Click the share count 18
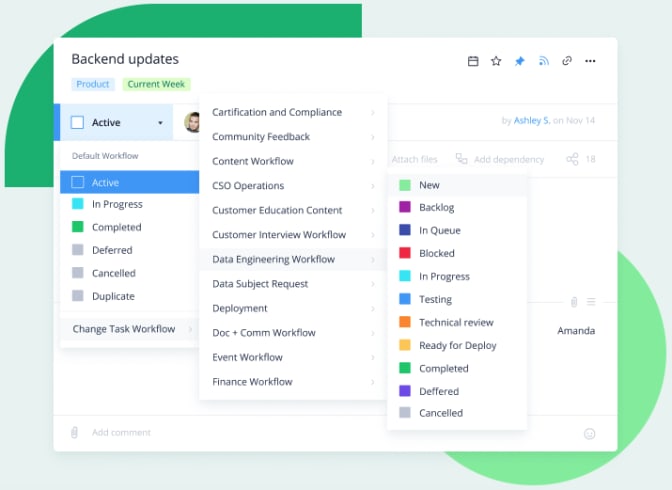This screenshot has height=490, width=672. (590, 159)
